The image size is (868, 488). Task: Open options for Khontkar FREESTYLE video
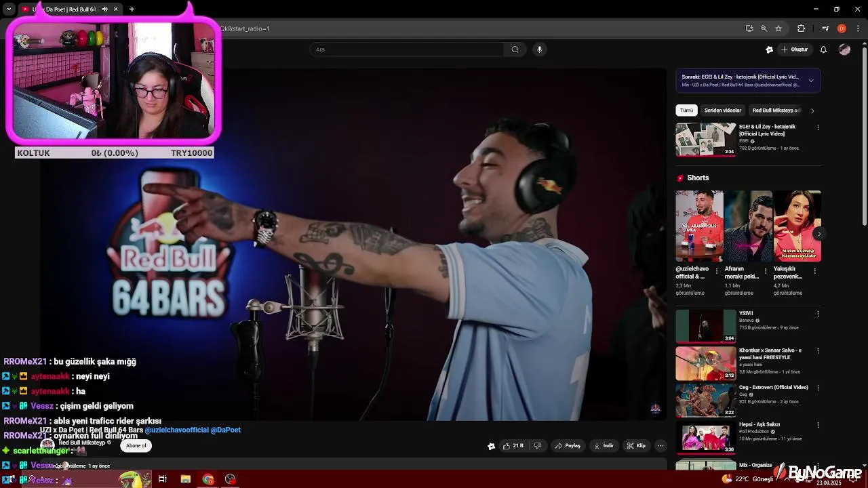pyautogui.click(x=818, y=351)
